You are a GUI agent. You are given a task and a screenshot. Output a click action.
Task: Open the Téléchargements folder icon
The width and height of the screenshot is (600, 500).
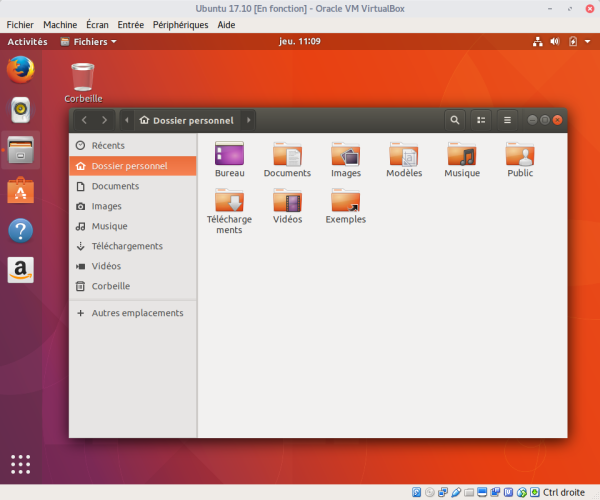(x=229, y=201)
